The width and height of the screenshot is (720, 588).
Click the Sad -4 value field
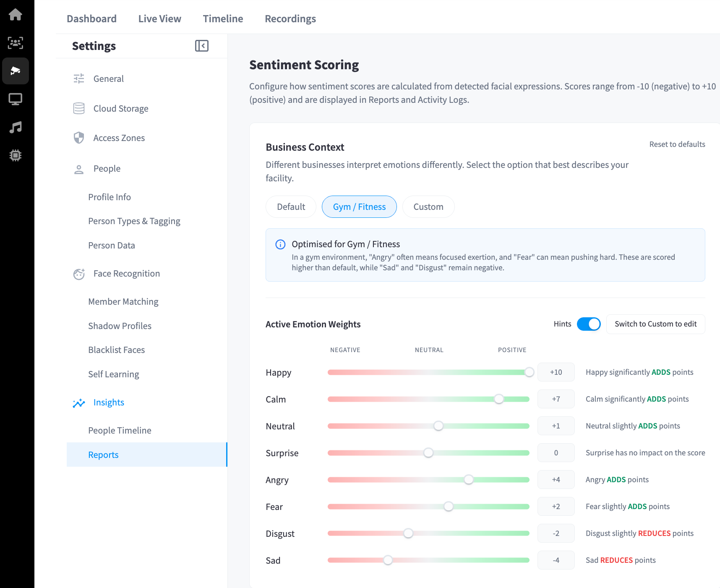click(556, 560)
